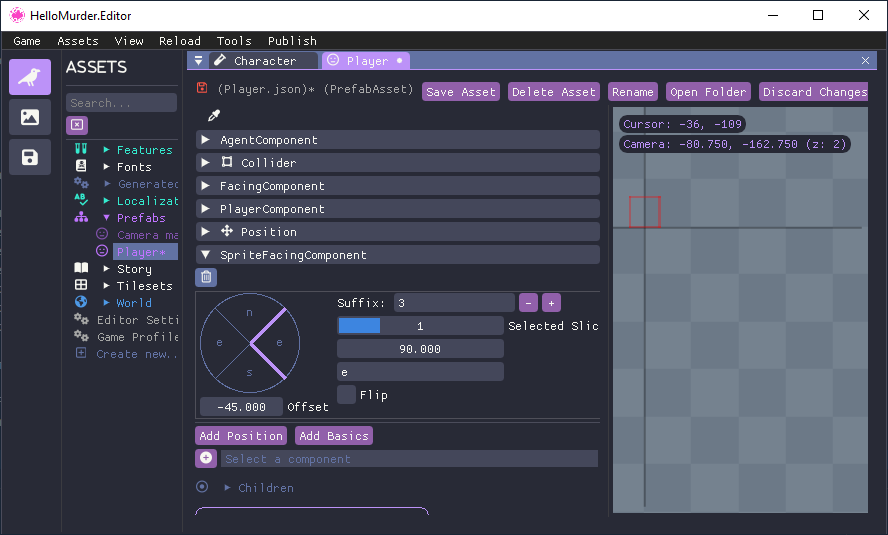Expand the Collider component section
The image size is (888, 535).
coord(206,163)
